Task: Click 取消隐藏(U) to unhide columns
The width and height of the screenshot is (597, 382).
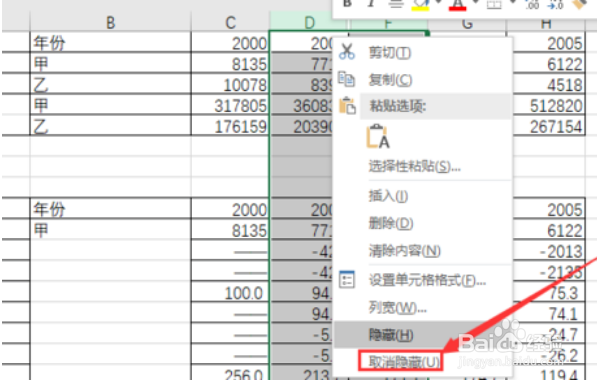Action: click(401, 361)
